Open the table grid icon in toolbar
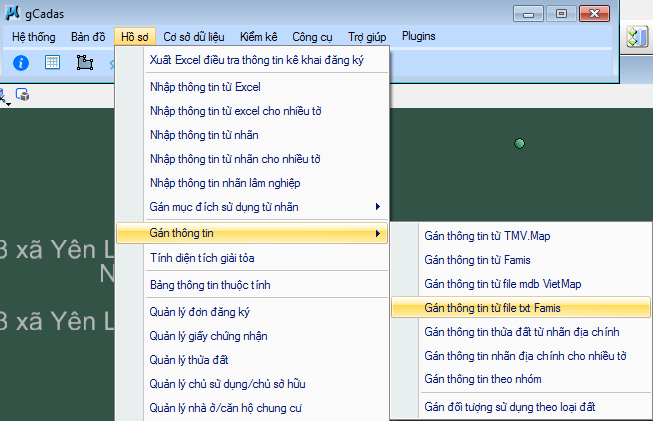 click(x=53, y=62)
